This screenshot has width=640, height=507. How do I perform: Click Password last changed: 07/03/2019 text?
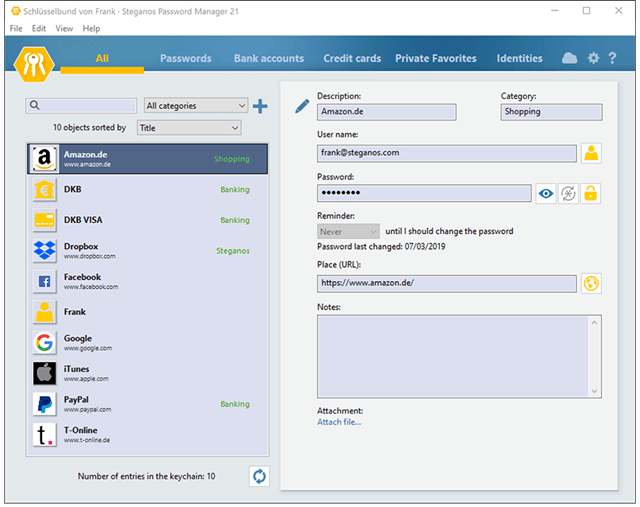coord(381,247)
